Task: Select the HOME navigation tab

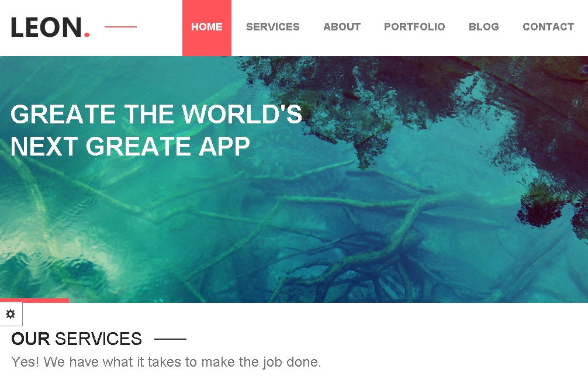Action: click(x=207, y=27)
